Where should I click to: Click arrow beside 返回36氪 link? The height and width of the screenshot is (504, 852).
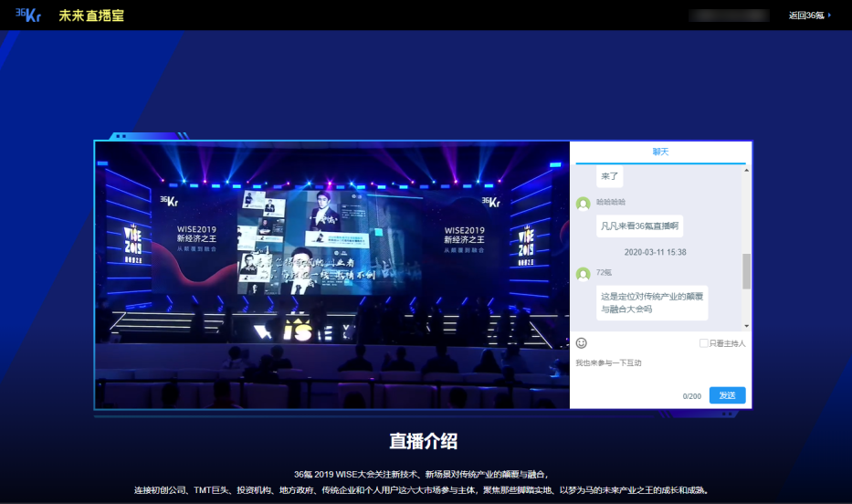click(829, 16)
